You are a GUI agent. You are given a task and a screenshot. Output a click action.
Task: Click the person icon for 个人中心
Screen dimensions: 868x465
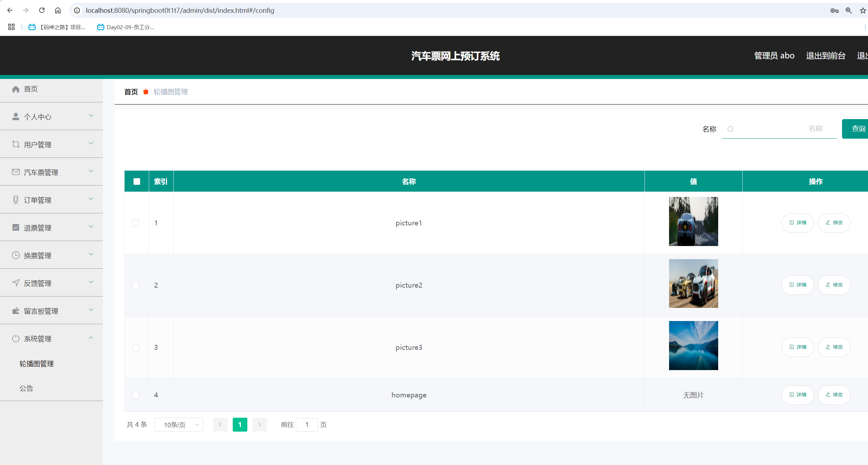[x=16, y=117]
